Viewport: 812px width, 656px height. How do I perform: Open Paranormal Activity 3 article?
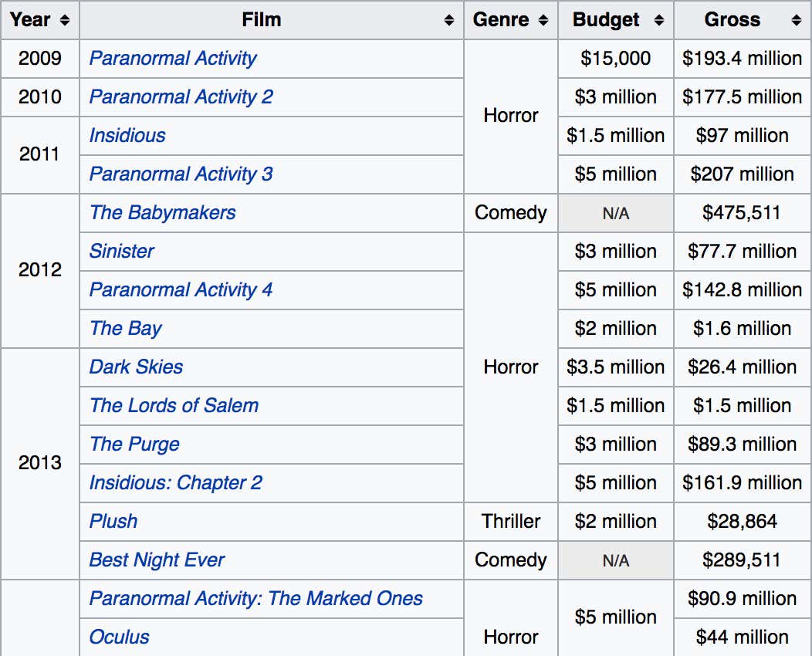tap(181, 174)
